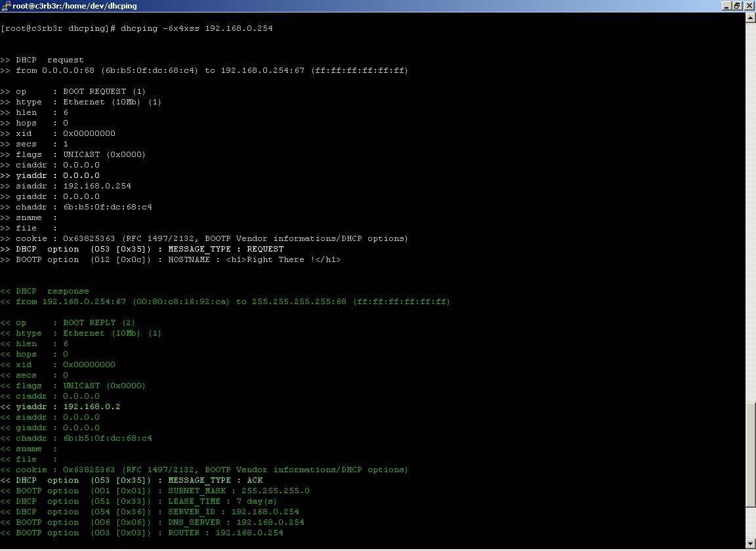
Task: Click request 'yiaddr : 0.0.0.0' line
Action: click(x=50, y=175)
